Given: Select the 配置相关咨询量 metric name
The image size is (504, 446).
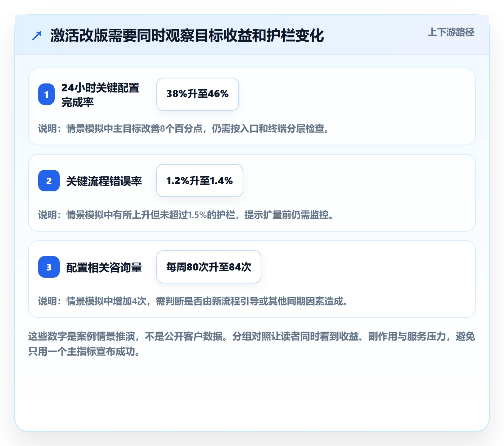Looking at the screenshot, I should pyautogui.click(x=104, y=267).
